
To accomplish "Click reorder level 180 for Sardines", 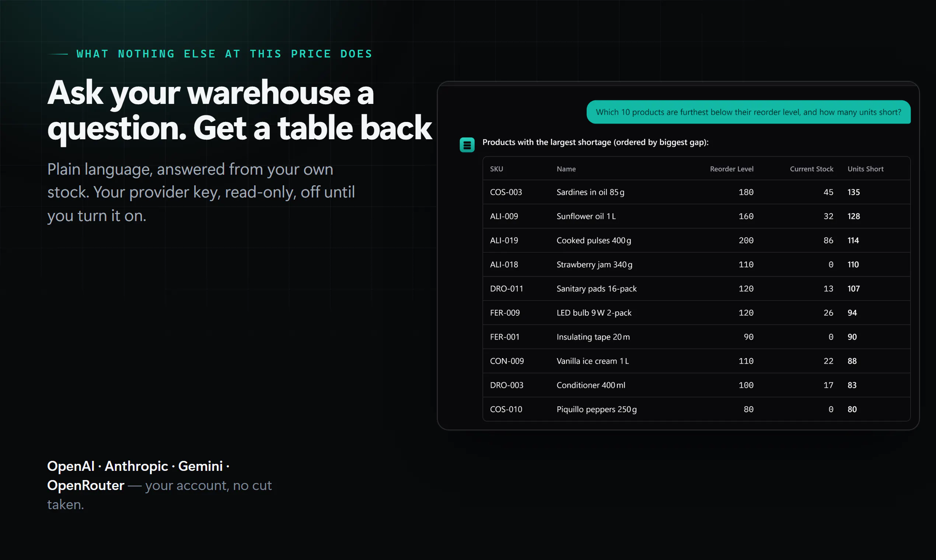I will click(x=746, y=192).
